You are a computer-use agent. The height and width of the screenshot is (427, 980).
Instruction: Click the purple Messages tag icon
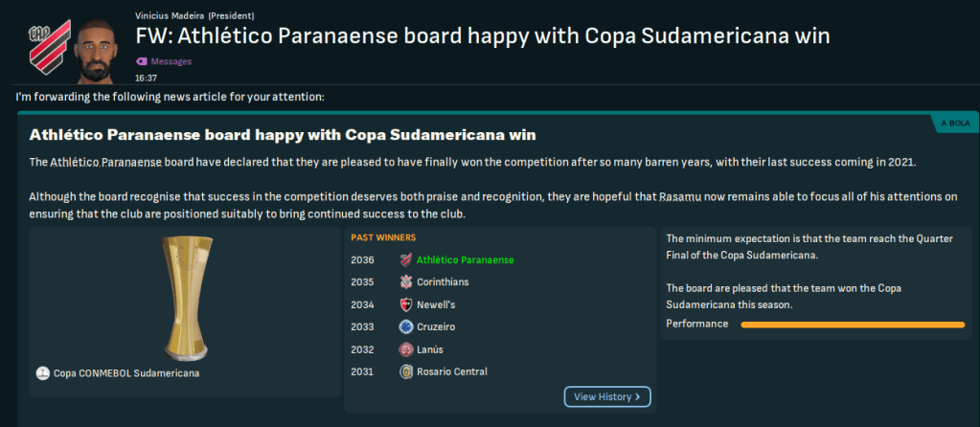141,61
